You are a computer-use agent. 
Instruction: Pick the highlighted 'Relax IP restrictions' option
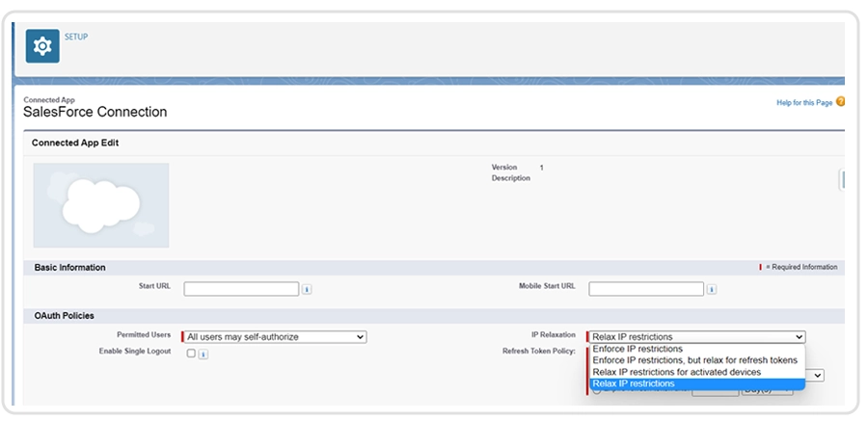tap(634, 383)
